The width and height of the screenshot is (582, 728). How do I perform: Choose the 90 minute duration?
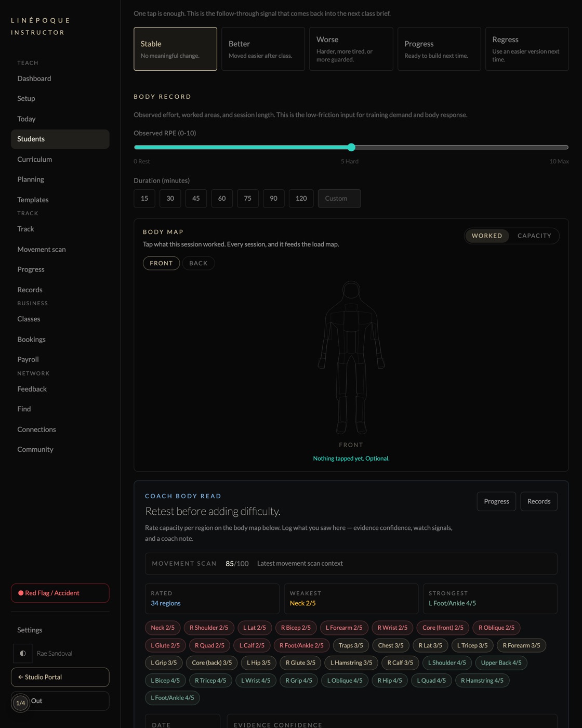pyautogui.click(x=273, y=198)
